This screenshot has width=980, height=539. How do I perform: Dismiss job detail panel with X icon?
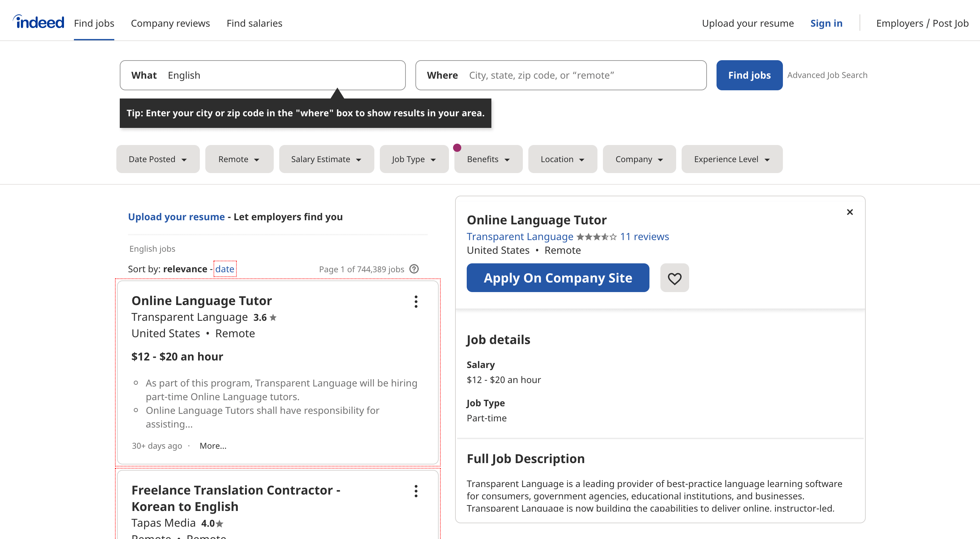[x=850, y=212]
